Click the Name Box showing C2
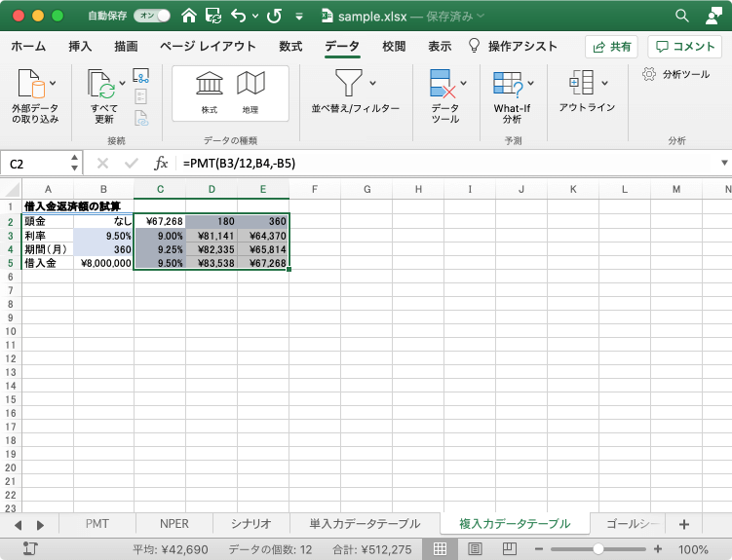 coord(36,164)
